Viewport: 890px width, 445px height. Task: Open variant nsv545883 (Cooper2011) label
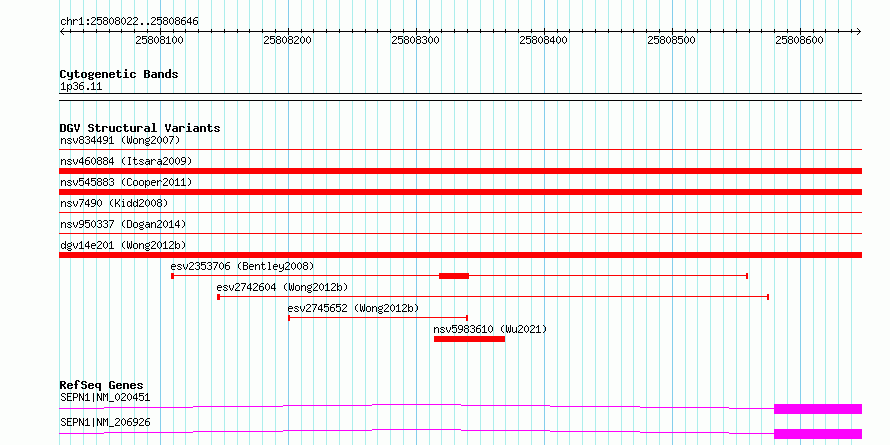[x=126, y=182]
